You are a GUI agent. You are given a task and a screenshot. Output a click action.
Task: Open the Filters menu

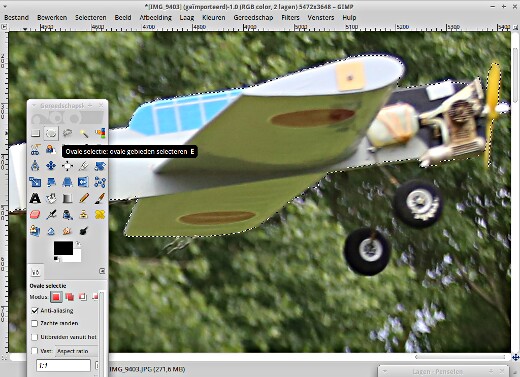coord(290,17)
